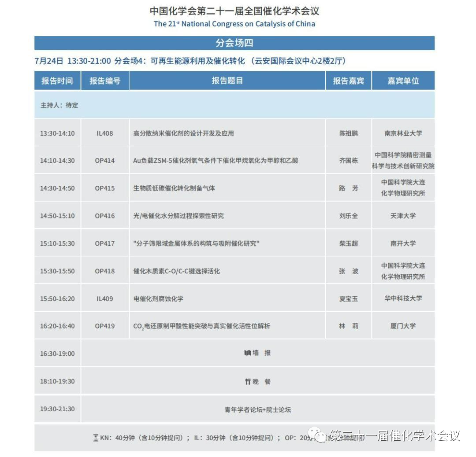The image size is (476, 457).
Task: Click the IL：30分钟 footnote text
Action: point(234,438)
